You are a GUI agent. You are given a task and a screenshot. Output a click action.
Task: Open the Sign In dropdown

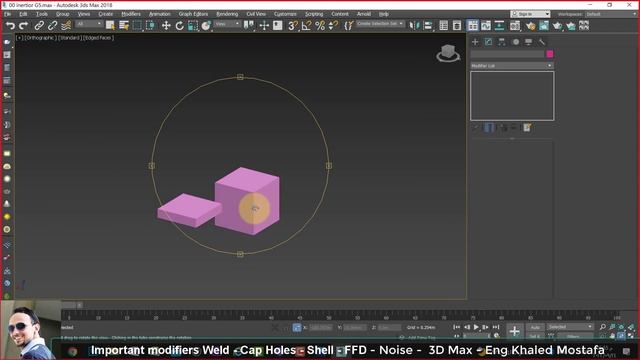tap(530, 14)
